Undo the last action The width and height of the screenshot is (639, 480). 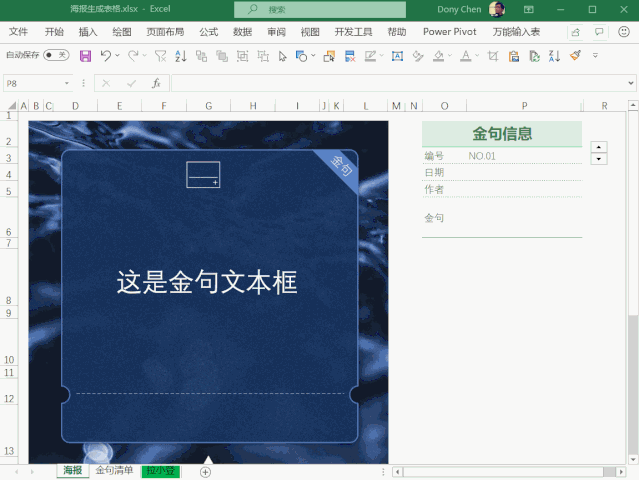click(106, 56)
